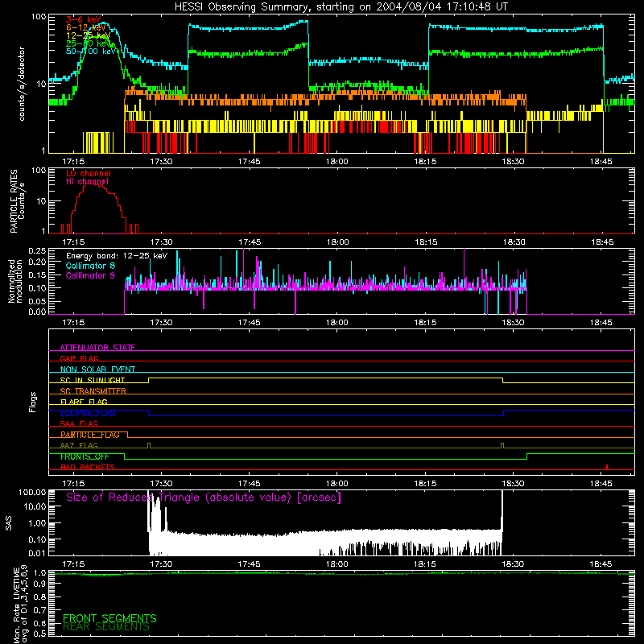Image resolution: width=644 pixels, height=644 pixels.
Task: Click the red BAD_PACKETS marker near 18:45
Action: tap(607, 467)
